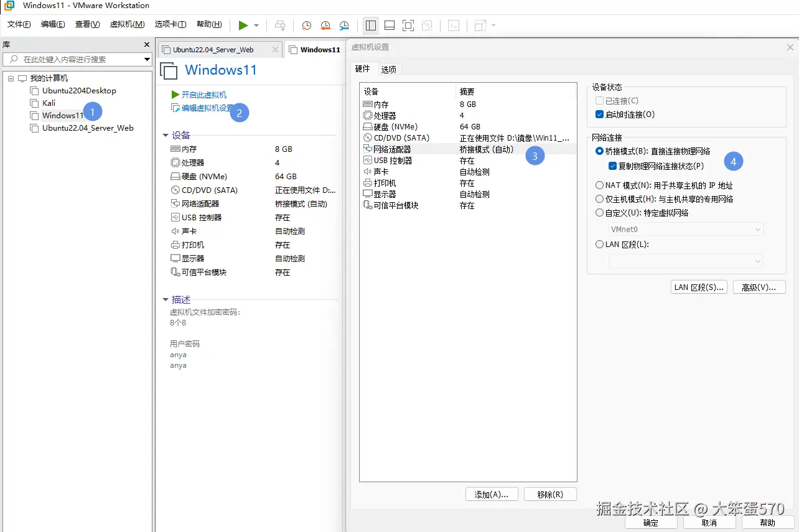Click the 添加(A)... button

(x=492, y=494)
